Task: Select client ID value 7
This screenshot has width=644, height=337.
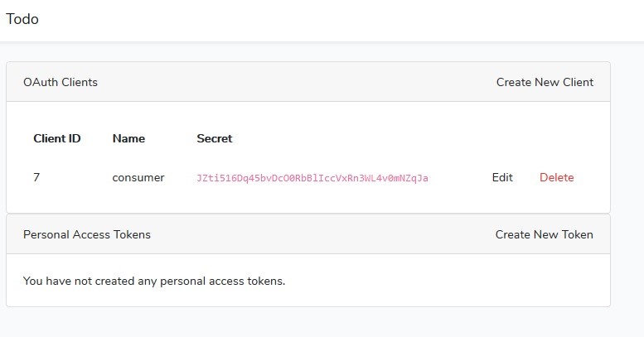Action: click(x=36, y=177)
